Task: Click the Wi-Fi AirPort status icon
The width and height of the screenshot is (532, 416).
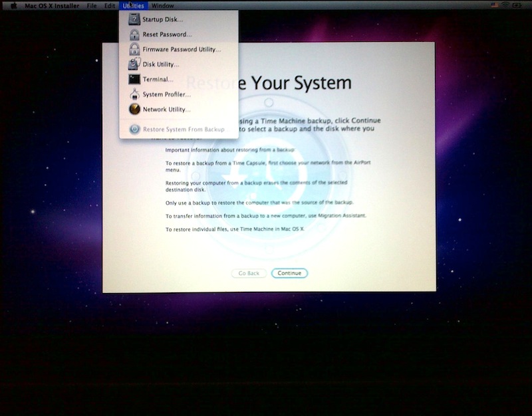Action: [x=505, y=5]
